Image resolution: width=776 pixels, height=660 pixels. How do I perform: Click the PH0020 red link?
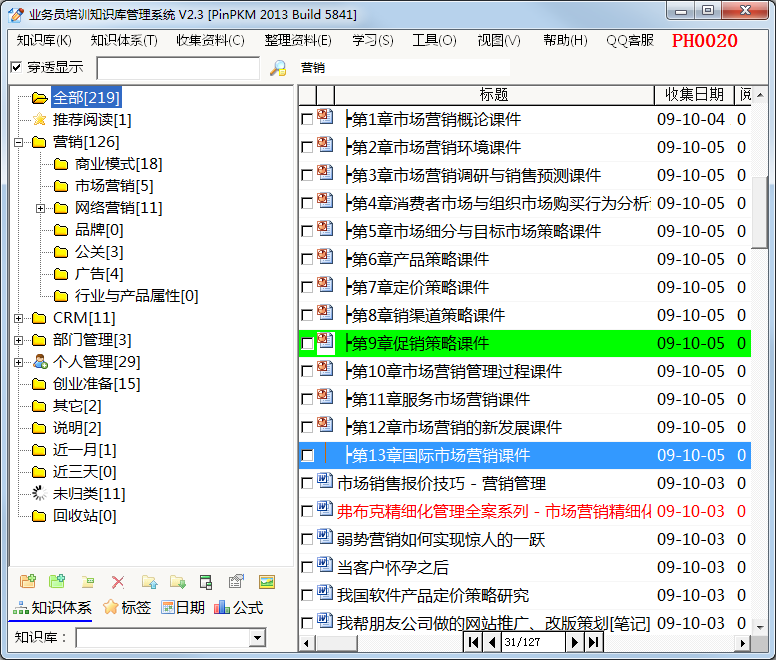click(x=704, y=41)
